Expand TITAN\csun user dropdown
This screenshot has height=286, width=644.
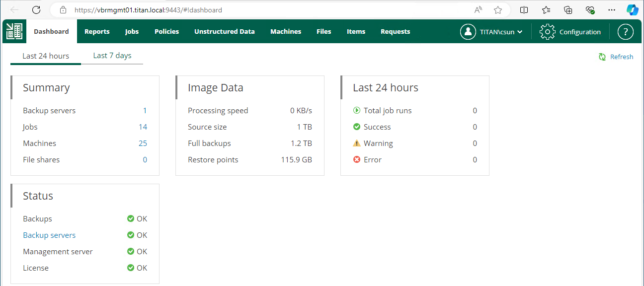520,32
